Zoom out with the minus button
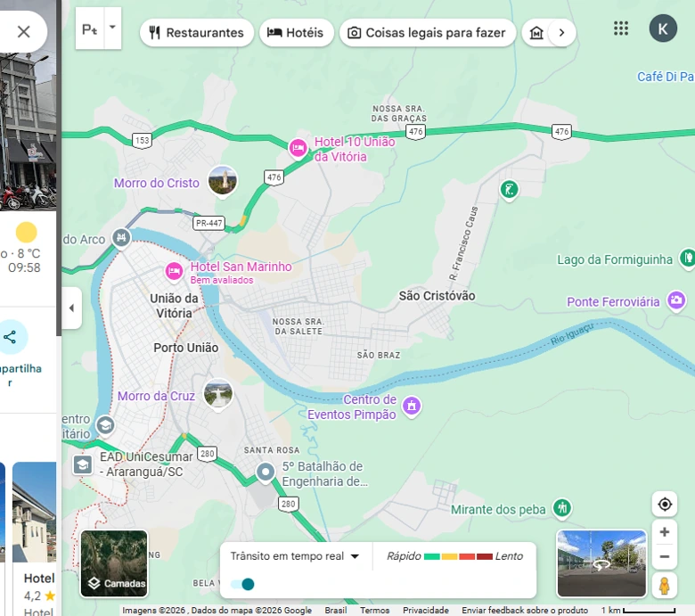Image resolution: width=695 pixels, height=616 pixels. tap(665, 557)
